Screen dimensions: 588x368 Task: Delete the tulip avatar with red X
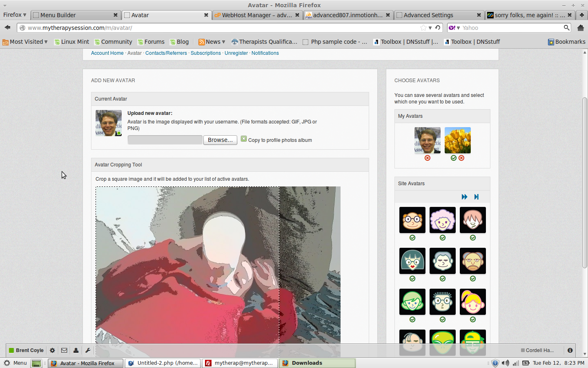461,158
